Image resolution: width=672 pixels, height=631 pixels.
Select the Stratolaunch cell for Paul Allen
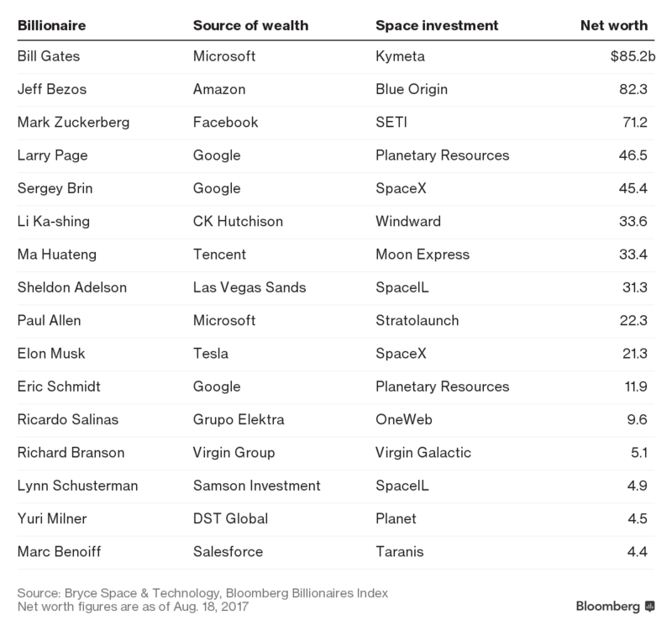[417, 321]
